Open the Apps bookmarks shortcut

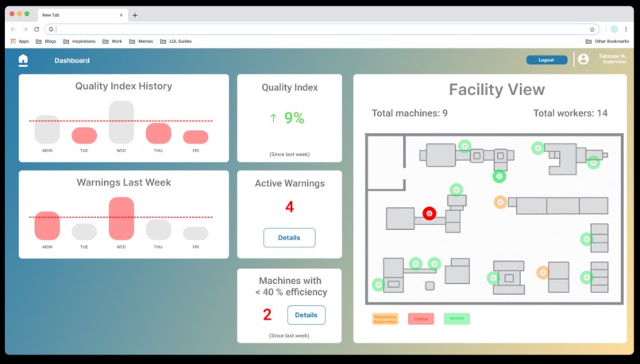(20, 41)
